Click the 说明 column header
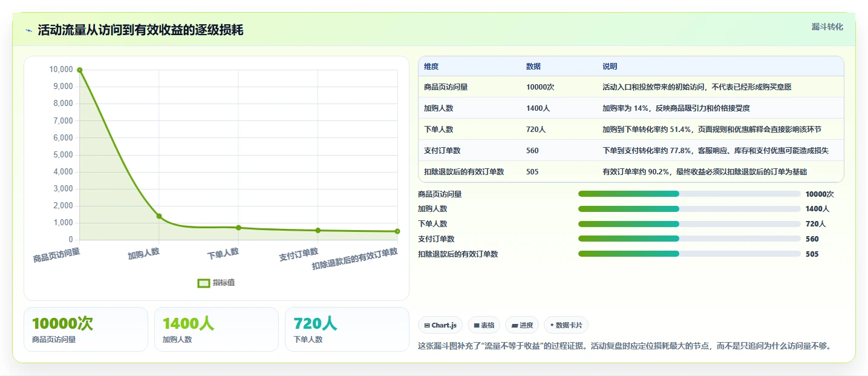The image size is (868, 376). pyautogui.click(x=610, y=67)
